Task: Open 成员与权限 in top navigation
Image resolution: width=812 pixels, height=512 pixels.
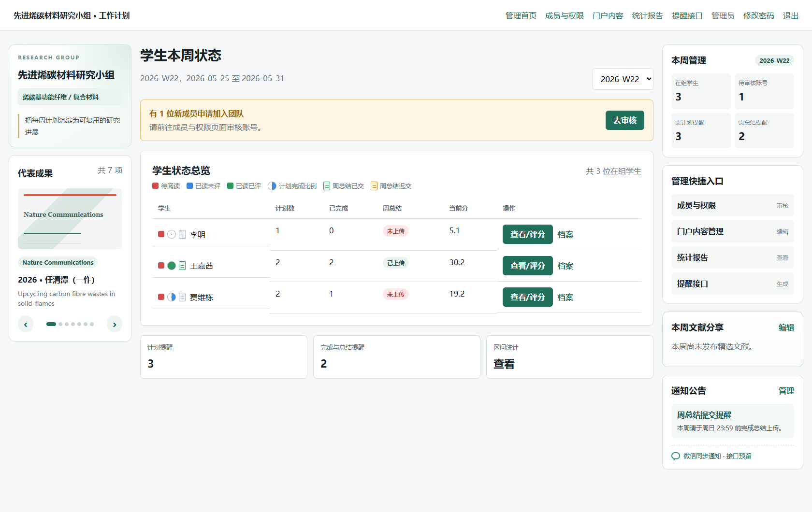Action: coord(565,16)
